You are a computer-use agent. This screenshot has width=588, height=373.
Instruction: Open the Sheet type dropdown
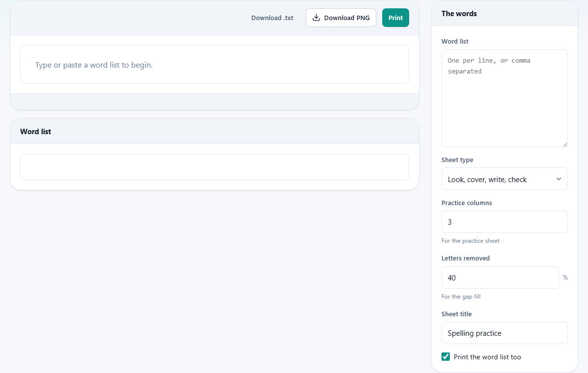pos(504,179)
